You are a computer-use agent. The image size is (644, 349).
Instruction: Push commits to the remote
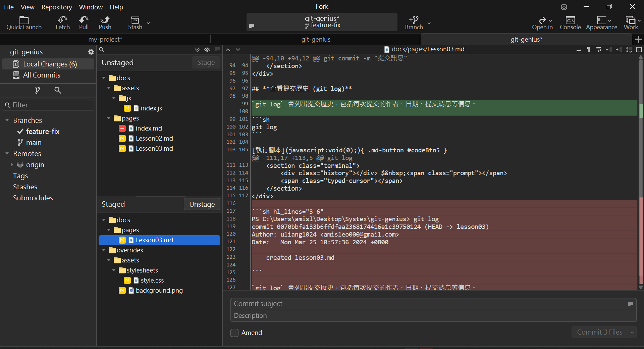tap(105, 23)
